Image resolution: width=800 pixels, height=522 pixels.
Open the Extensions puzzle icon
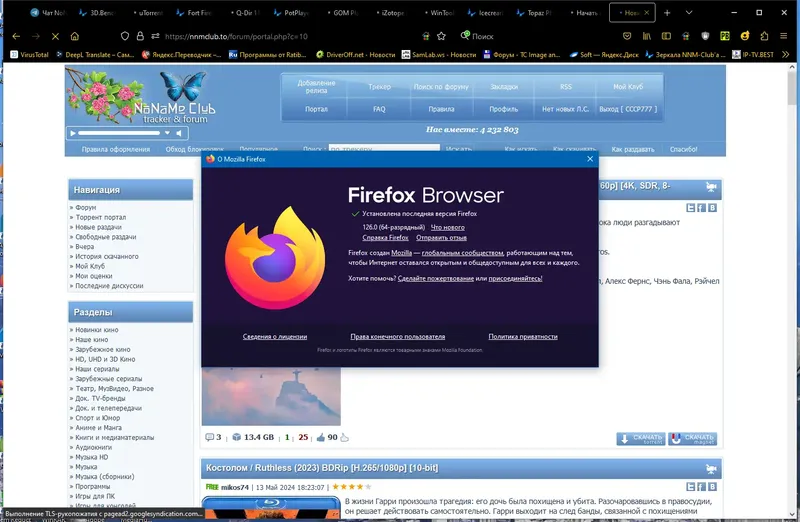point(764,36)
